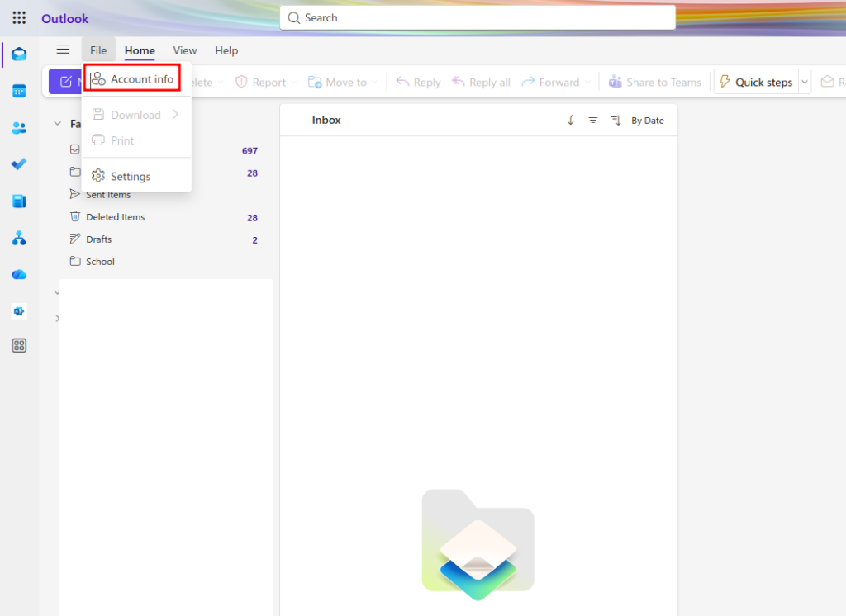Choose Settings from the File menu
Viewport: 846px width, 616px height.
click(x=131, y=177)
